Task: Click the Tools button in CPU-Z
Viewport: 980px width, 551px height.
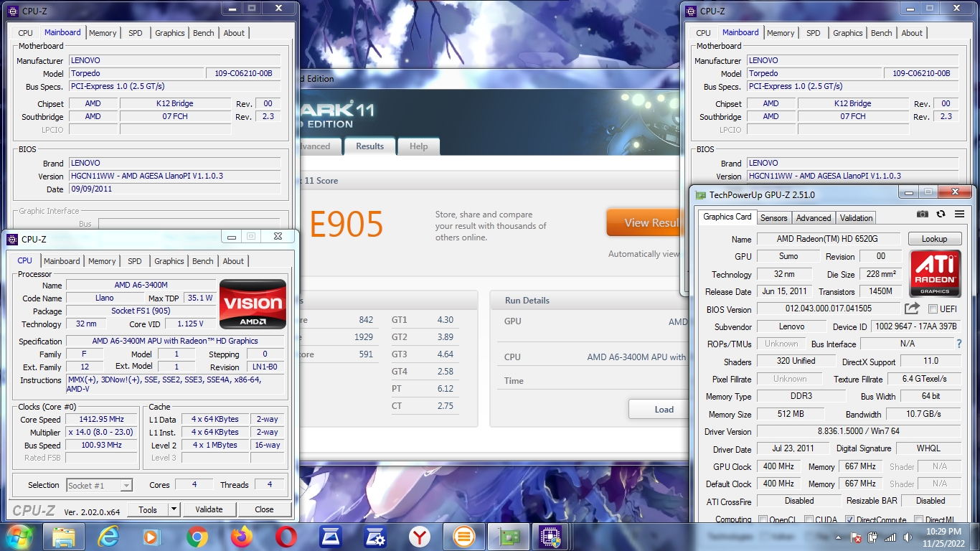Action: click(148, 509)
